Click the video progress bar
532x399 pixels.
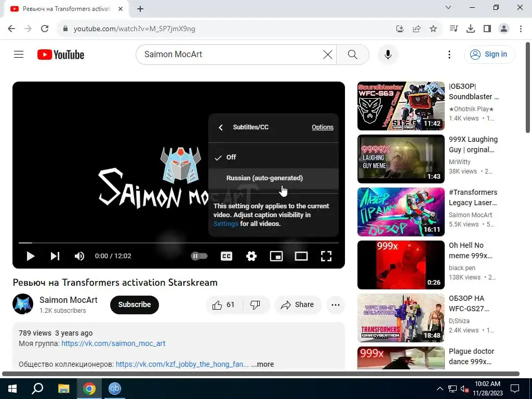[x=179, y=243]
